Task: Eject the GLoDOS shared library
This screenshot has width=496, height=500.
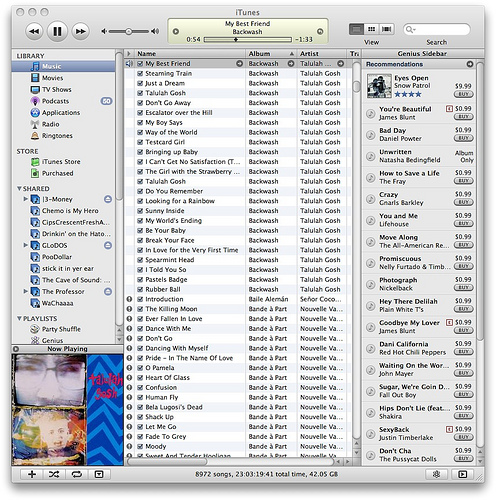Action: click(x=108, y=245)
